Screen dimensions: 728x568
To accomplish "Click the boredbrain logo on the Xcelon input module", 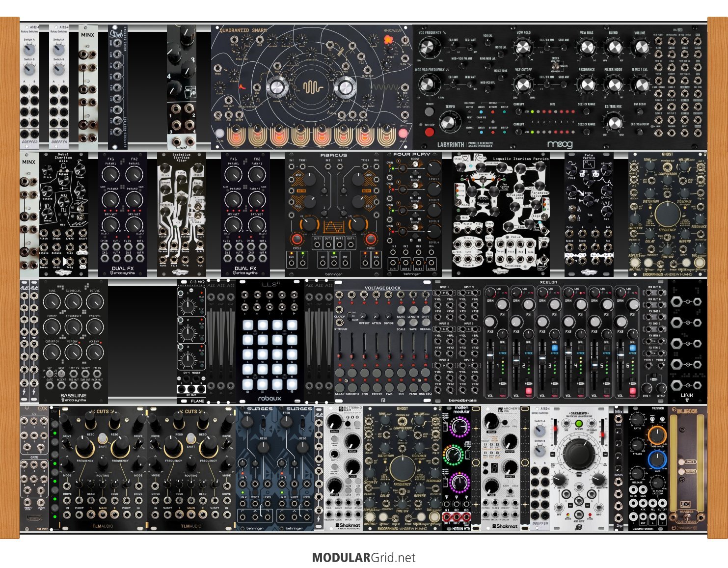I will 462,400.
